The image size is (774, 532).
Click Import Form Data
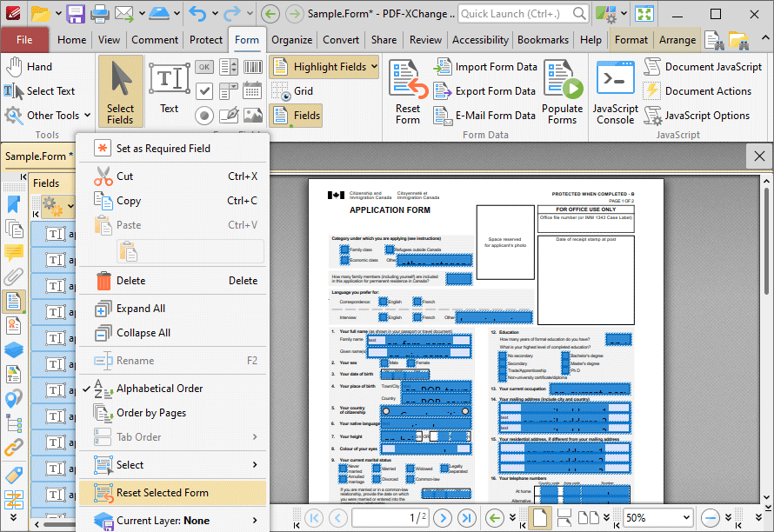pyautogui.click(x=485, y=67)
